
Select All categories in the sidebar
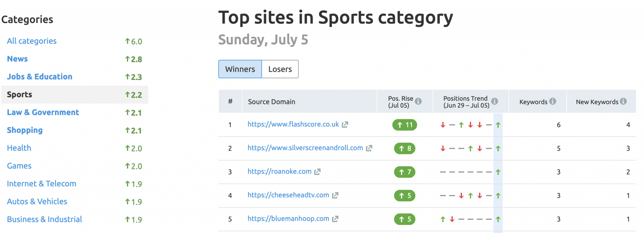click(32, 41)
